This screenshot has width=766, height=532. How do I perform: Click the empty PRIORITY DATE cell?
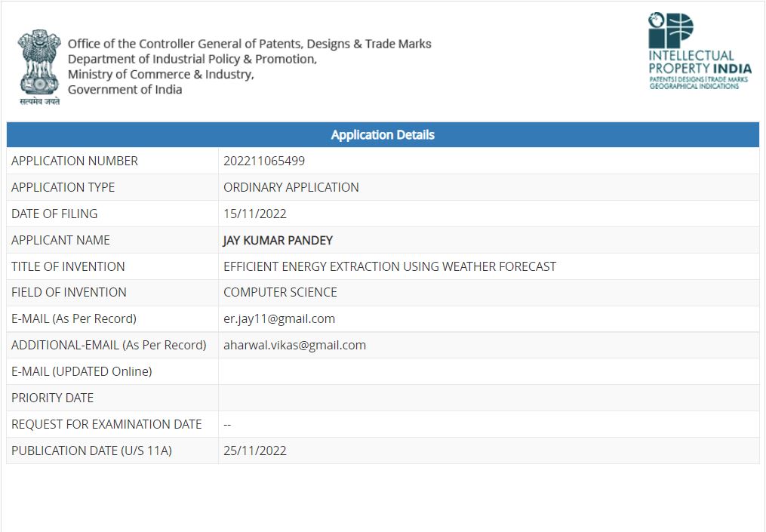(x=488, y=398)
